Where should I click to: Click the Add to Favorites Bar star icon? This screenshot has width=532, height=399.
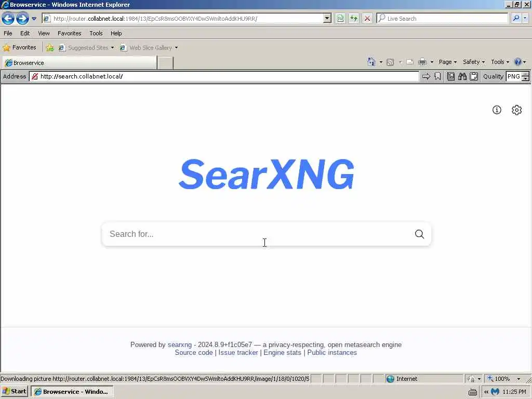pos(50,48)
